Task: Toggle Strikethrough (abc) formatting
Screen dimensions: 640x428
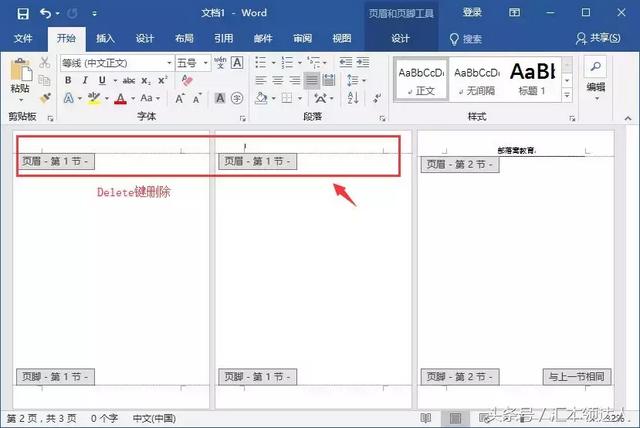Action: click(129, 81)
